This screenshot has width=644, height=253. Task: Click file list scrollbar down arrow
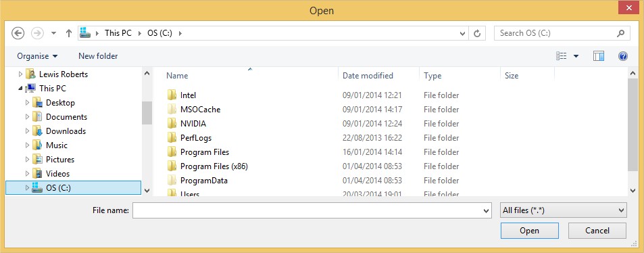coord(633,190)
